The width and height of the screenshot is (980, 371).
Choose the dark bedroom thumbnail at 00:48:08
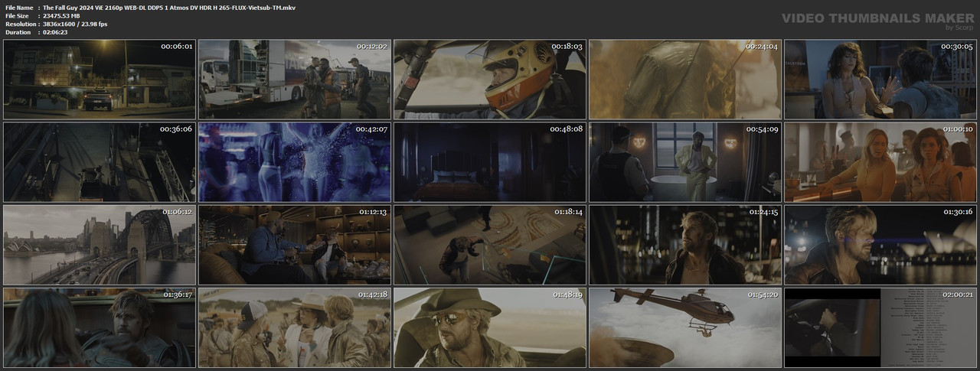tap(489, 162)
